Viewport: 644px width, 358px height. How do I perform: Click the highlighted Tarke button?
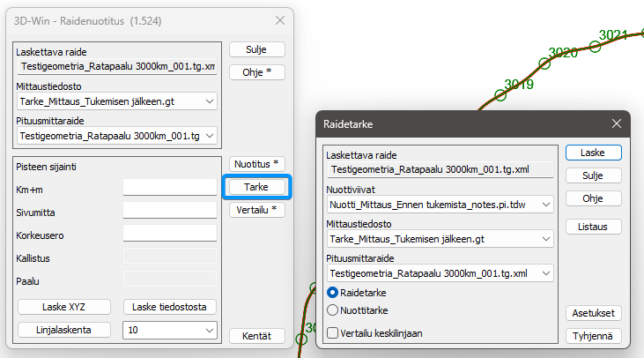pos(256,187)
